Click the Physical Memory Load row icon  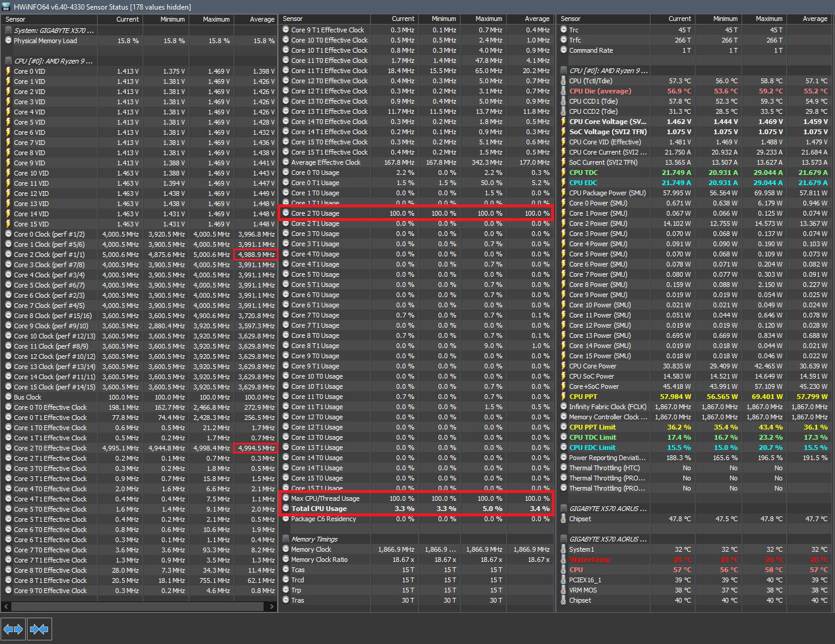coord(8,41)
